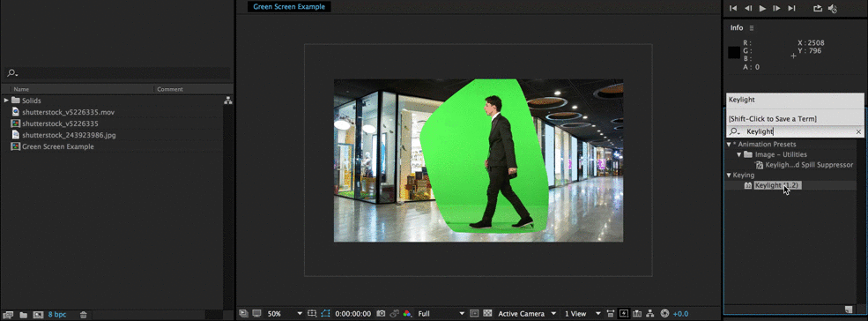Viewport: 868px width, 321px height.
Task: Clear the Keylight effects search
Action: coord(858,131)
